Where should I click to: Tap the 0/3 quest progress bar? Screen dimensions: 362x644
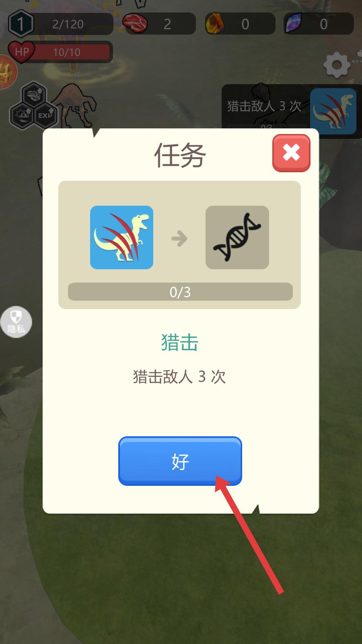[180, 292]
